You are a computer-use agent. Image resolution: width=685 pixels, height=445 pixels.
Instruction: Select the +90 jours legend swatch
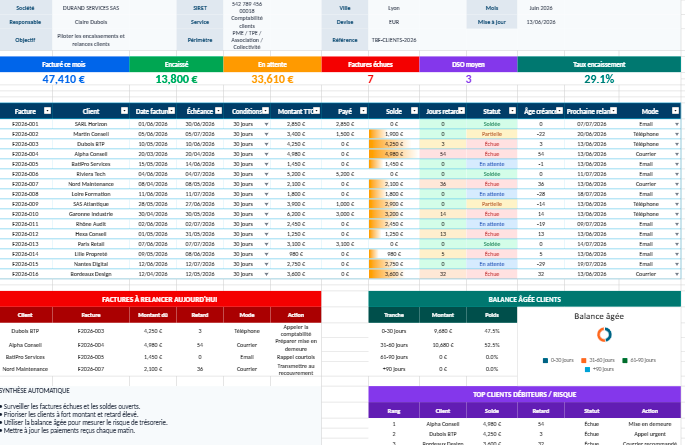(588, 369)
